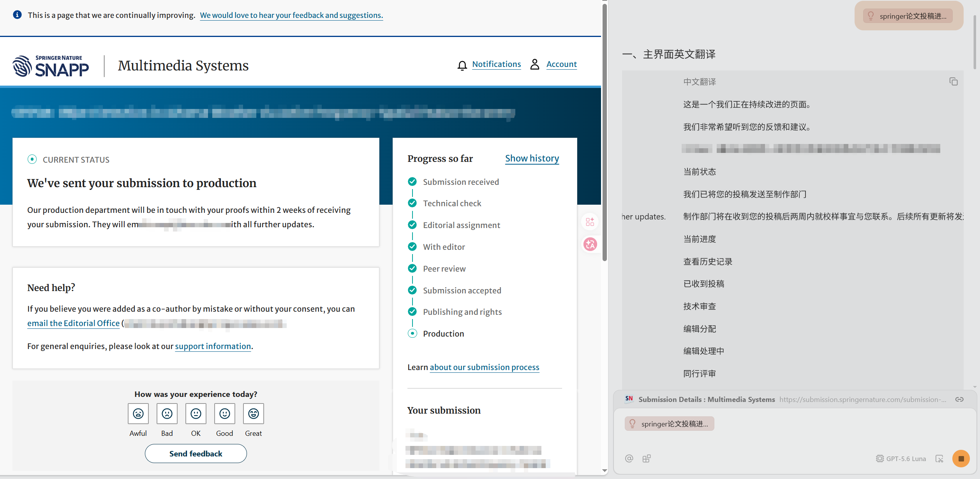
Task: Click the Multimedia Systems journal title
Action: point(183,66)
